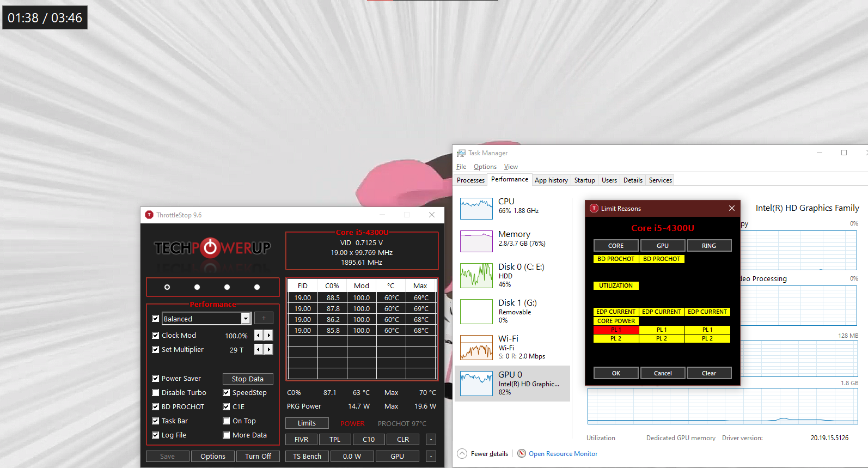Disable the Log File checkbox
This screenshot has height=468, width=868.
pos(156,435)
